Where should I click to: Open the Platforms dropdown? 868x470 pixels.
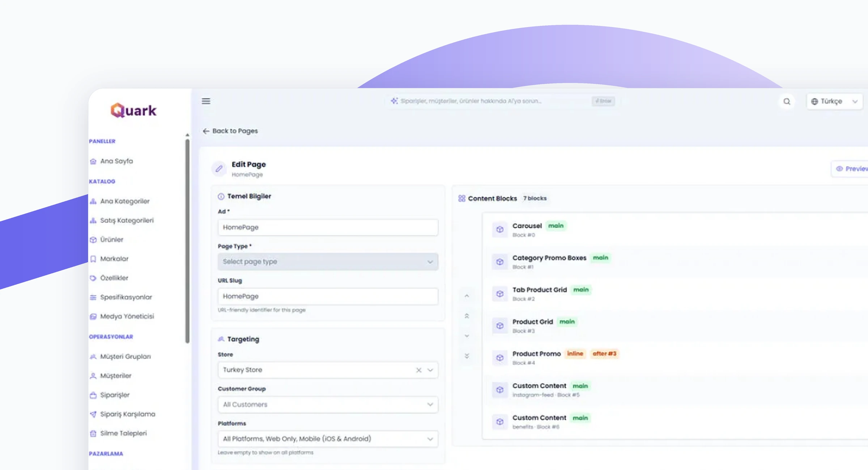328,439
